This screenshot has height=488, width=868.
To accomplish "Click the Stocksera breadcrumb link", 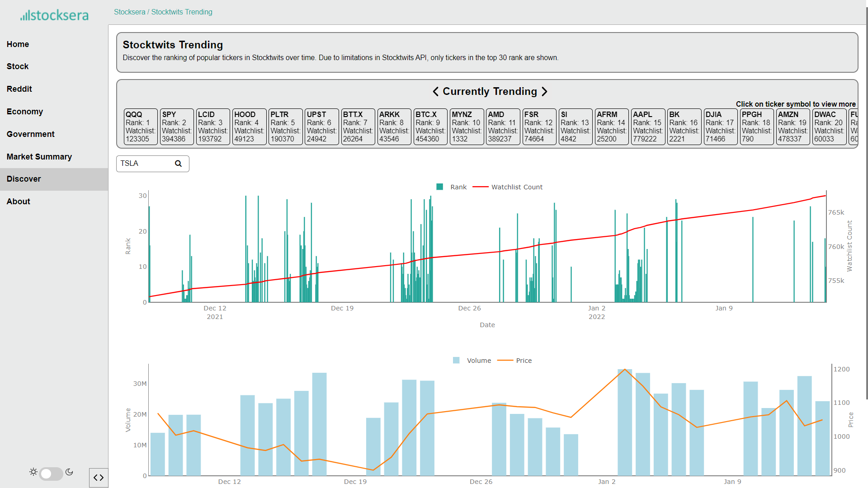I will click(x=129, y=12).
